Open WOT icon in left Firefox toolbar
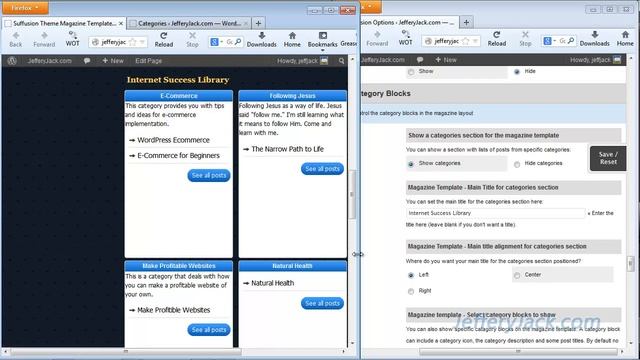 (x=72, y=35)
